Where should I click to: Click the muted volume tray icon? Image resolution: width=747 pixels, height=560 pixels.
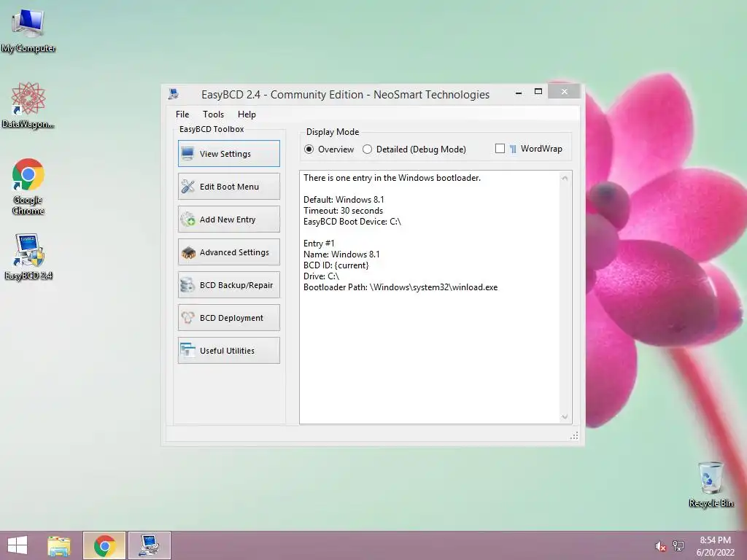pos(659,546)
